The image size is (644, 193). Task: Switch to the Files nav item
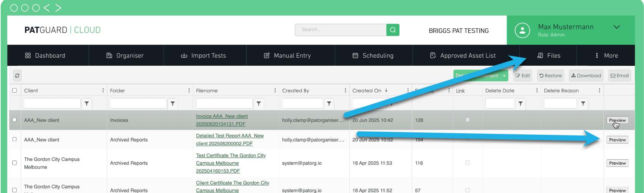549,56
